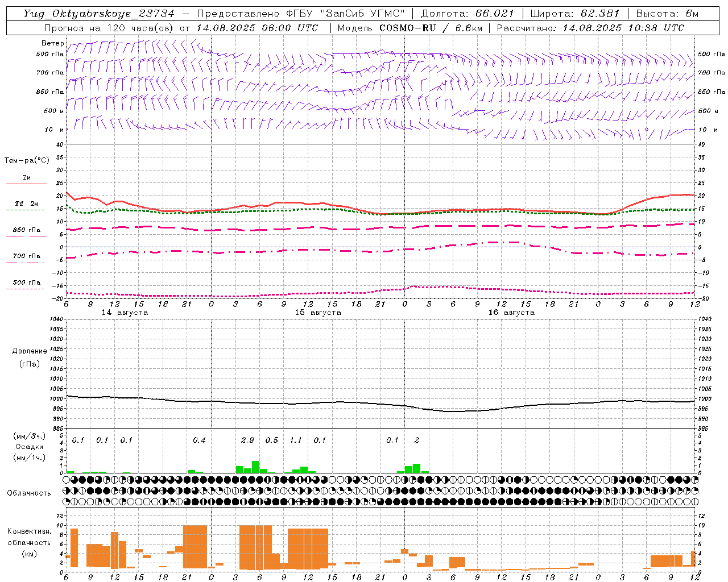The width and height of the screenshot is (728, 582).
Task: Click the 15 августа date label
Action: pos(318,313)
